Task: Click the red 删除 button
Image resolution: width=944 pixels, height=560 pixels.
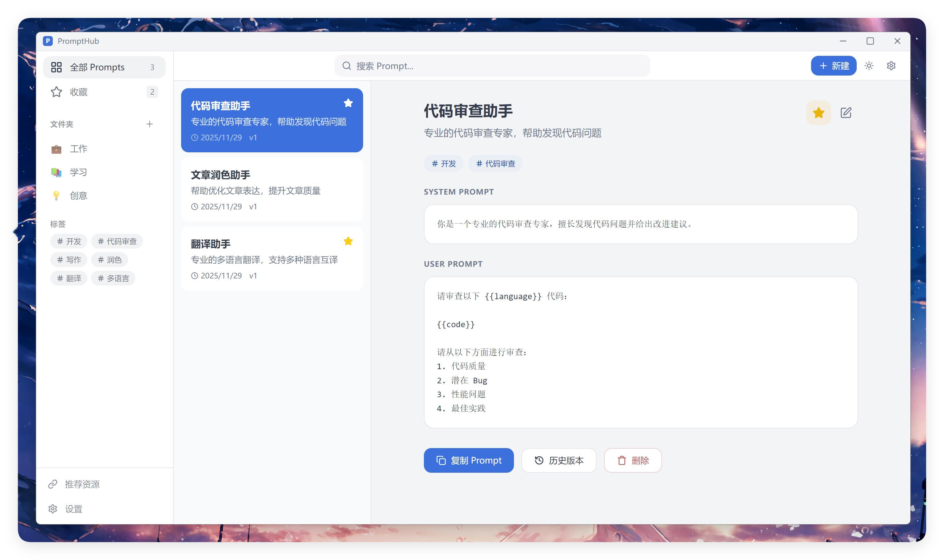Action: click(633, 460)
